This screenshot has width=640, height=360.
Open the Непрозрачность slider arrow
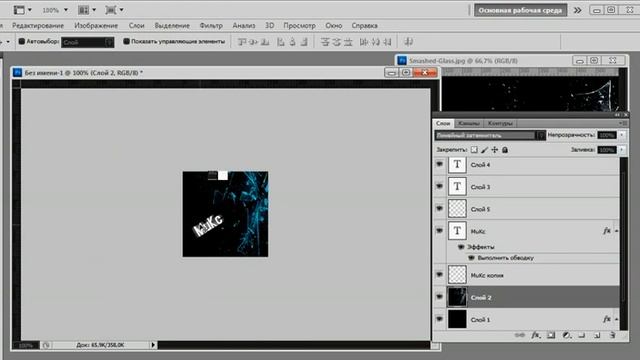click(x=622, y=135)
